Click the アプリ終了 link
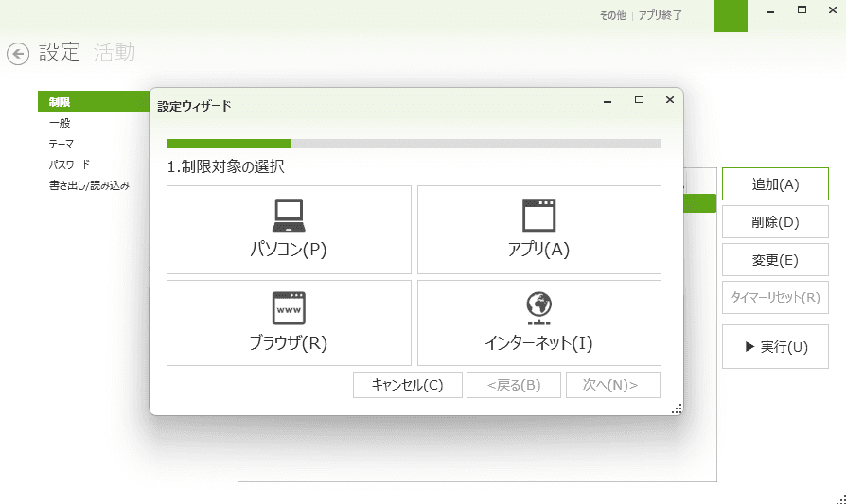This screenshot has height=504, width=846. coord(660,15)
